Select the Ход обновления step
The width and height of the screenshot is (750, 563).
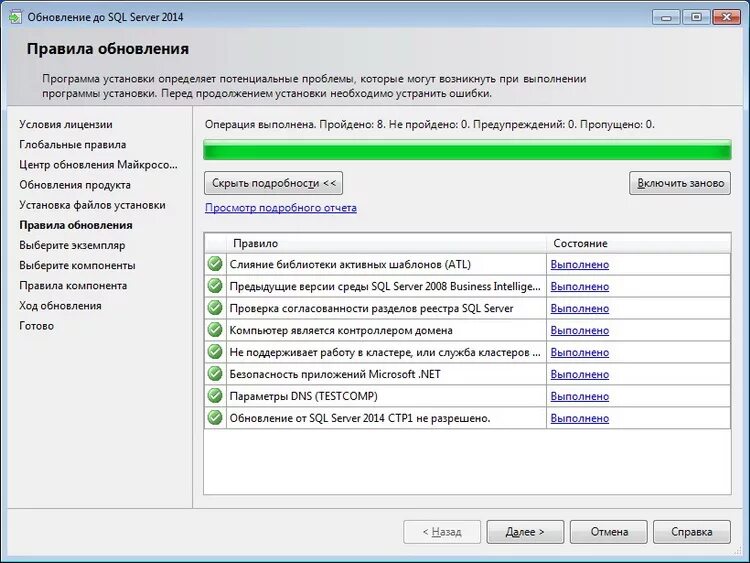coord(60,305)
